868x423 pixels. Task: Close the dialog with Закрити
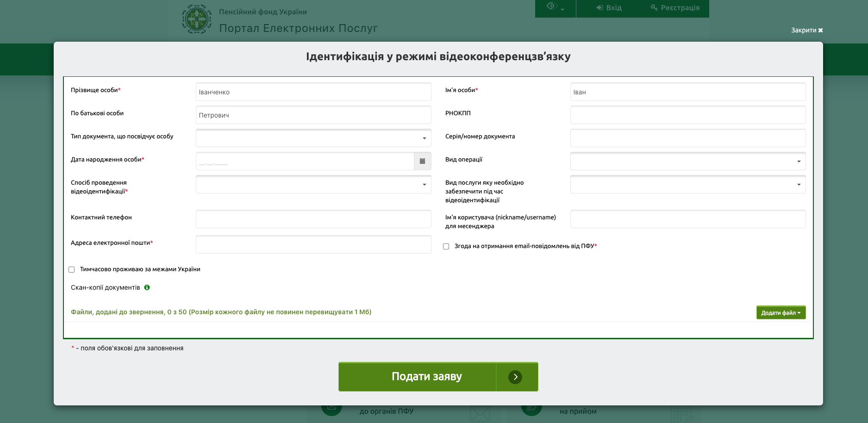tap(806, 30)
